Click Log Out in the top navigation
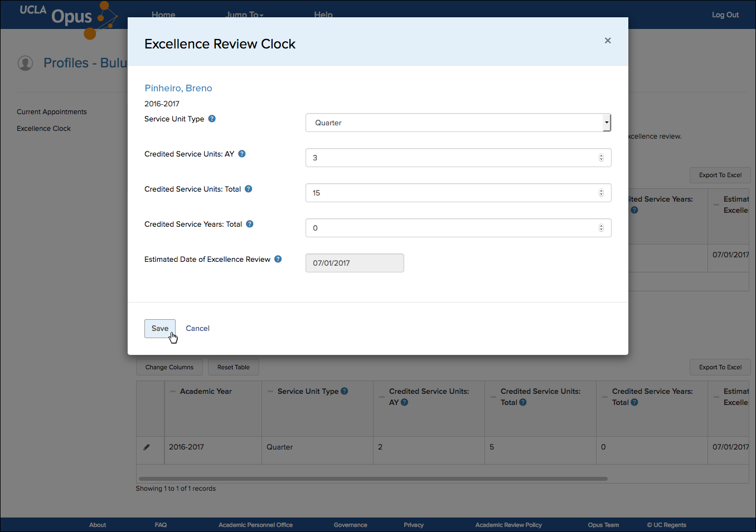This screenshot has height=532, width=756. click(725, 15)
